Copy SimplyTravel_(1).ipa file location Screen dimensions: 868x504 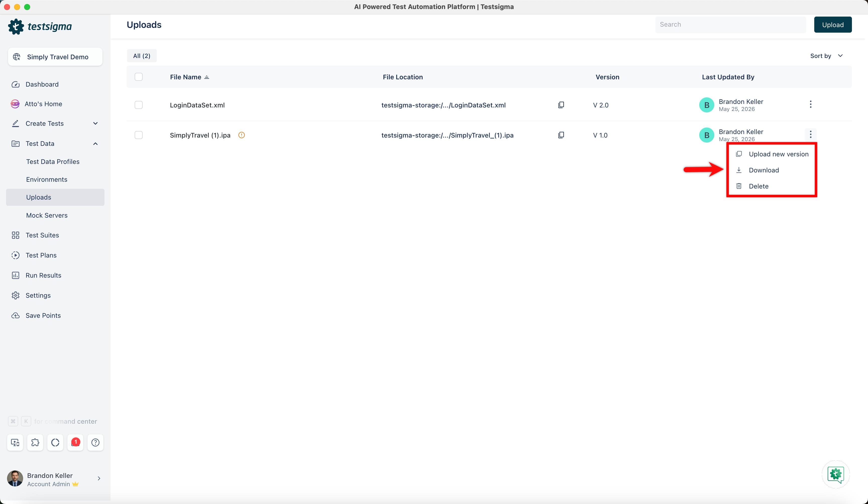point(561,135)
